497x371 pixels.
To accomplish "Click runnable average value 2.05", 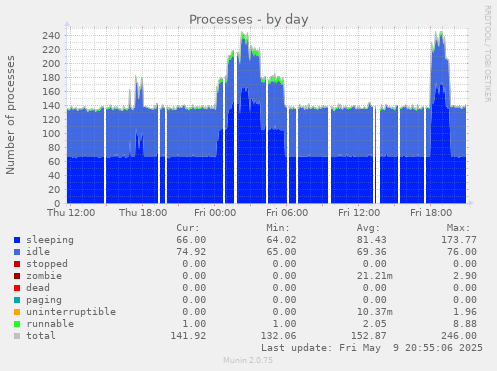I will point(375,324).
